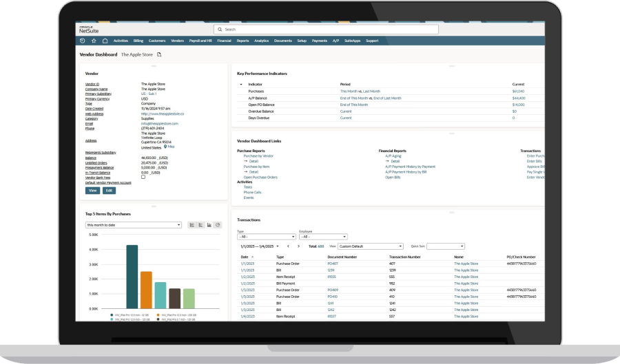Open the Quick Sort dropdown
The height and width of the screenshot is (364, 620).
coord(445,246)
